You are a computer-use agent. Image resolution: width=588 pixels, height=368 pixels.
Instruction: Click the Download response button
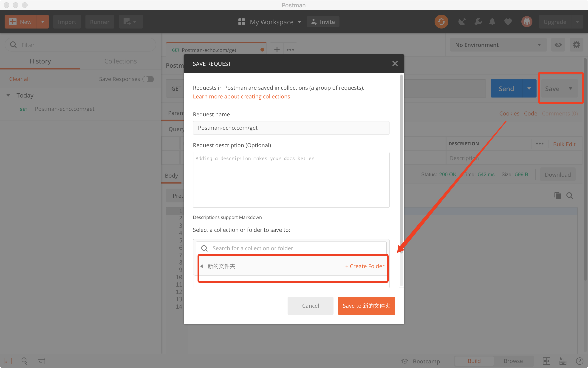pos(558,175)
